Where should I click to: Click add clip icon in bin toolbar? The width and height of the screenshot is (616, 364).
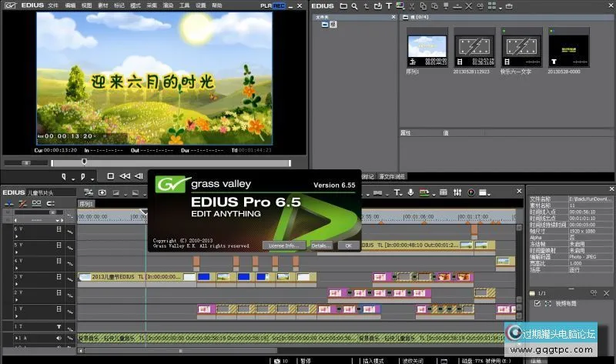click(377, 6)
